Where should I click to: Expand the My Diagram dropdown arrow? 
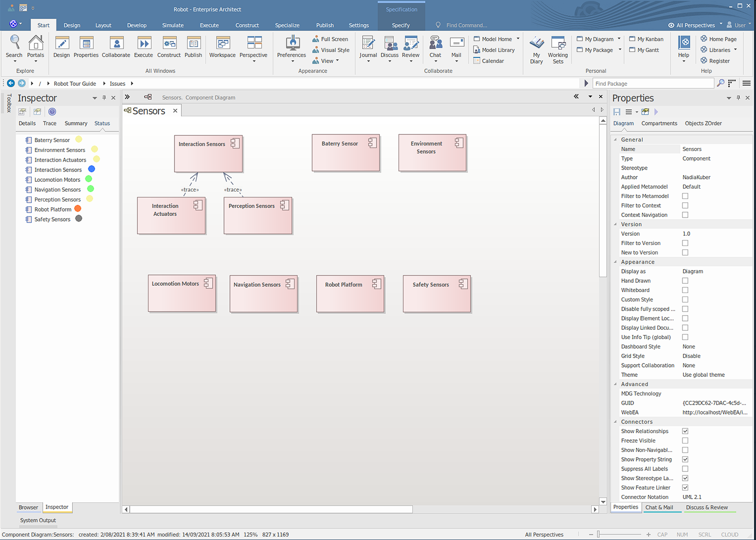tap(619, 39)
